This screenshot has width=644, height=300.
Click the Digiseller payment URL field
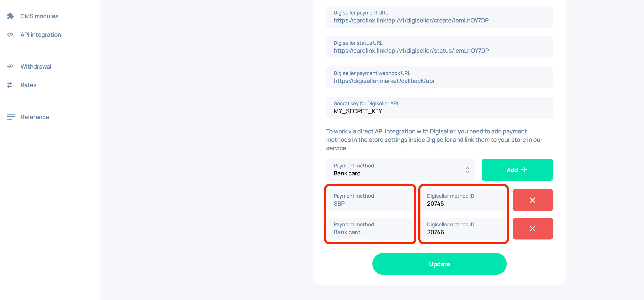pyautogui.click(x=439, y=17)
